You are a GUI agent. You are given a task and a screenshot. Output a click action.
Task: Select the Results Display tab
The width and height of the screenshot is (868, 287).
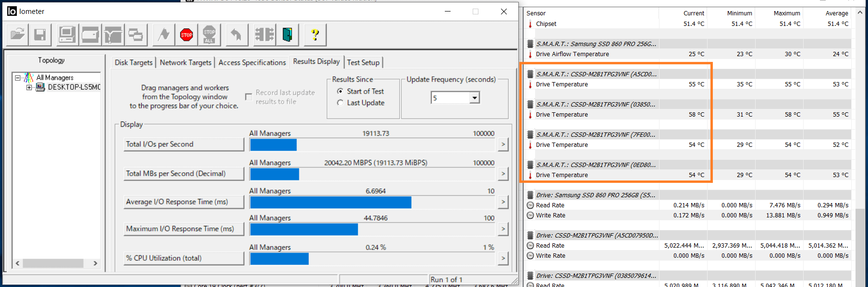click(x=317, y=61)
